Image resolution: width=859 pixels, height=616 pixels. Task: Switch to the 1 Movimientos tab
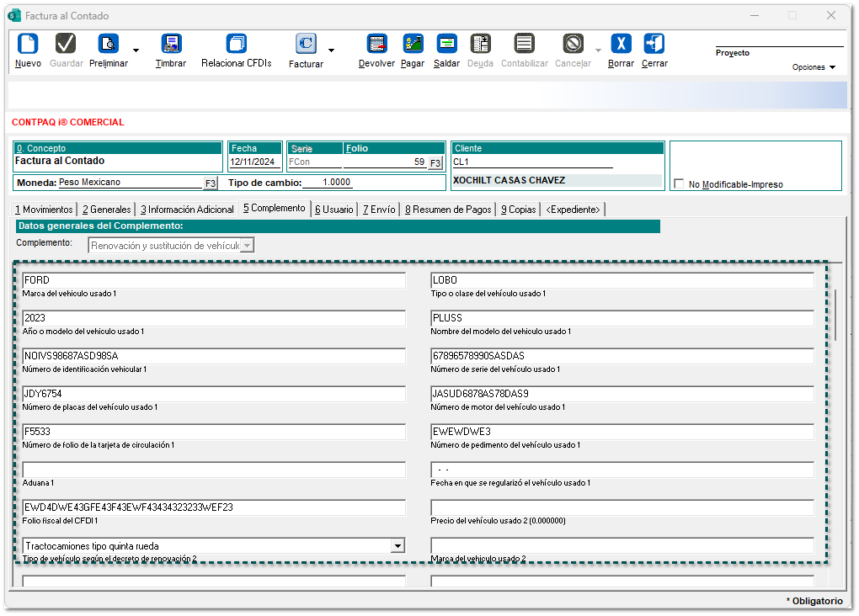[43, 210]
